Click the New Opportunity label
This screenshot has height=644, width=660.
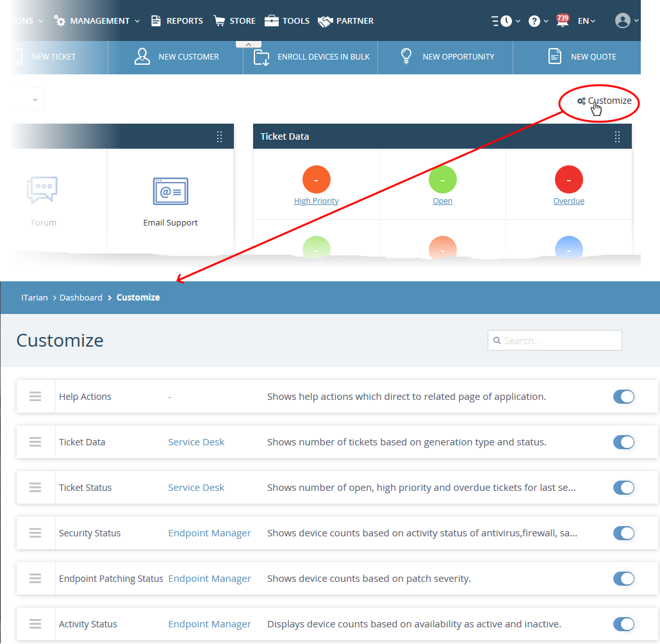tap(458, 57)
